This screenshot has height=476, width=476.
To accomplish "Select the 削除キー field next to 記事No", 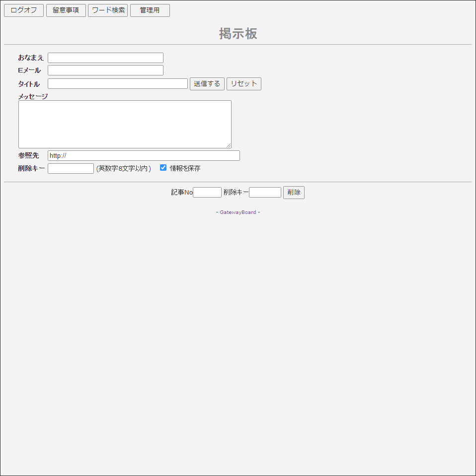I will (265, 193).
